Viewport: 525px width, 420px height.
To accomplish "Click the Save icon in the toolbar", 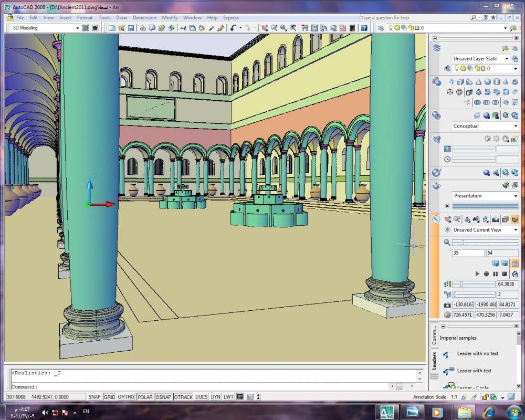I will (x=131, y=28).
